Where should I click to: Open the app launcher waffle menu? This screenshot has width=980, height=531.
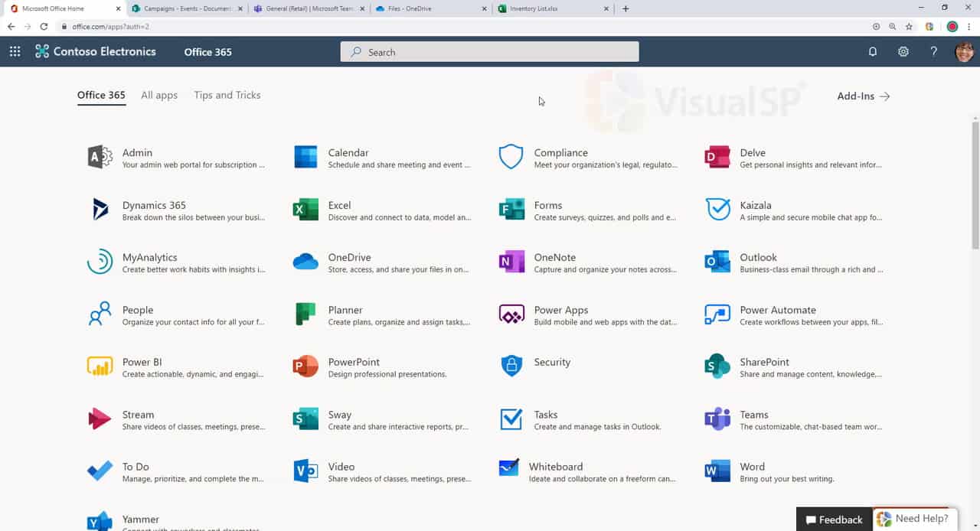click(x=15, y=52)
